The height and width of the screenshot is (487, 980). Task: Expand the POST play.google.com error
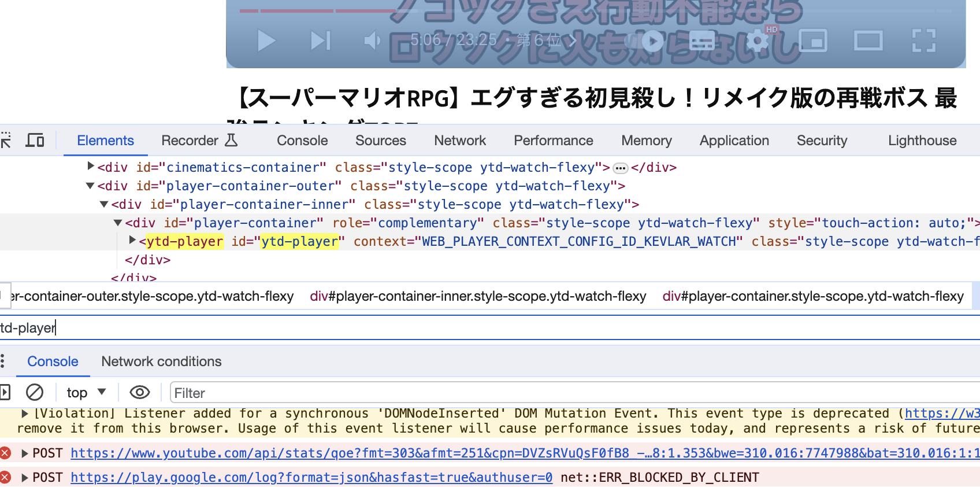click(25, 478)
